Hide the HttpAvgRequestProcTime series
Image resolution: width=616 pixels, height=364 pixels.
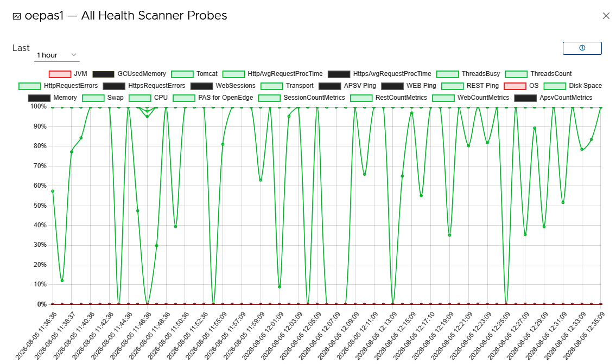point(272,74)
